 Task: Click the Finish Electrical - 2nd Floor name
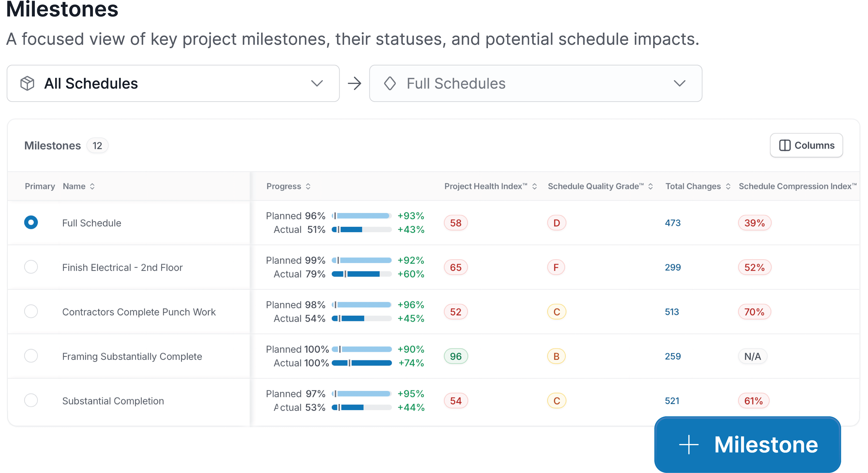[x=122, y=267]
